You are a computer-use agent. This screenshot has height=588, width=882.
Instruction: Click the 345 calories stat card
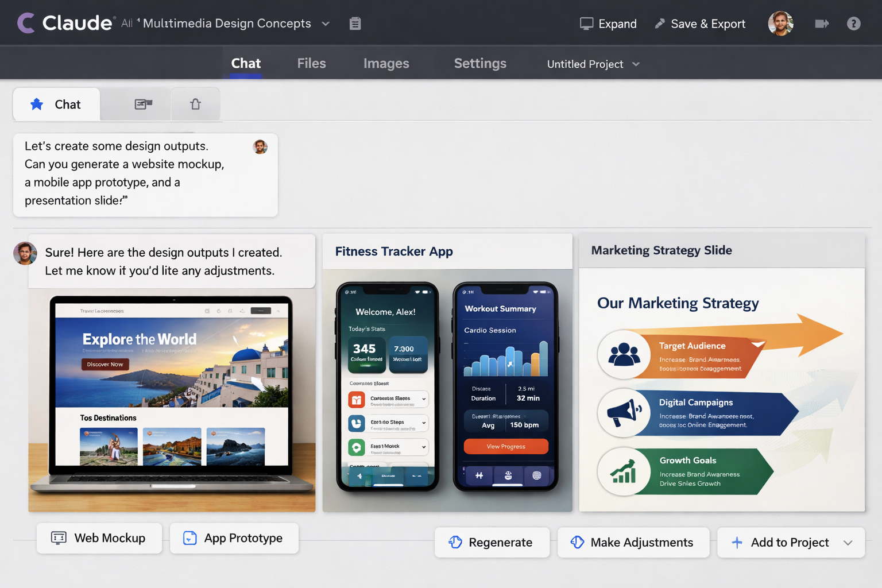366,354
